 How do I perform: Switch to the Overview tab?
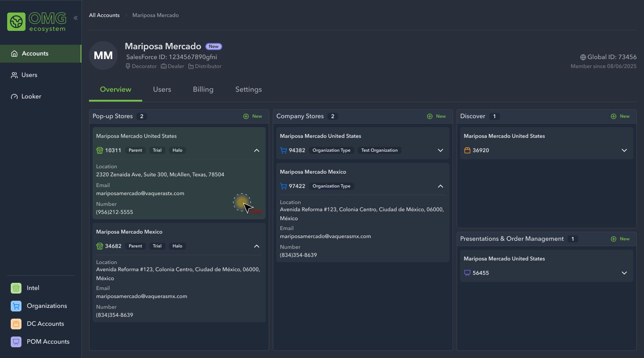pyautogui.click(x=115, y=89)
